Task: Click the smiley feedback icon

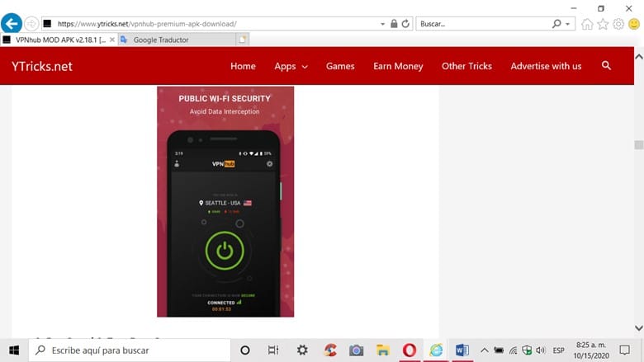Action: [x=634, y=24]
